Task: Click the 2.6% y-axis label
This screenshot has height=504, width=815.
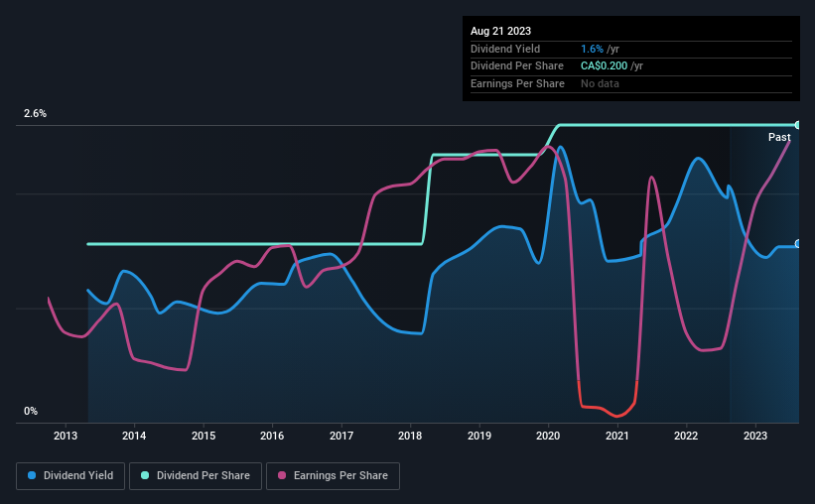Action: pos(35,113)
